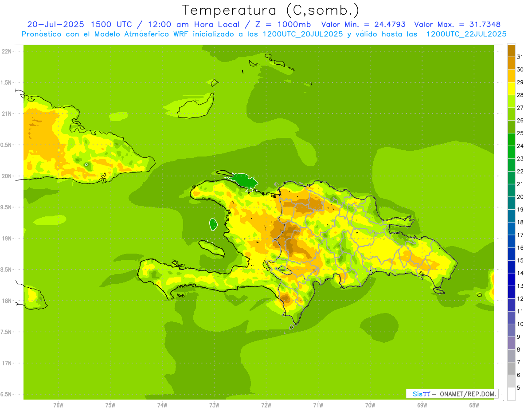Click the color bar segment between 26 and 27
Screen dimensions: 532x411
tap(511, 114)
